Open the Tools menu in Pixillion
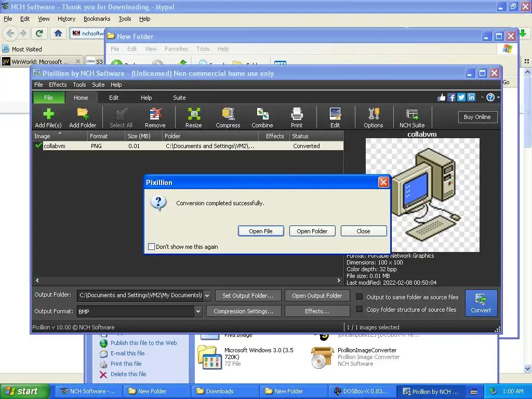The height and width of the screenshot is (399, 532). [79, 85]
